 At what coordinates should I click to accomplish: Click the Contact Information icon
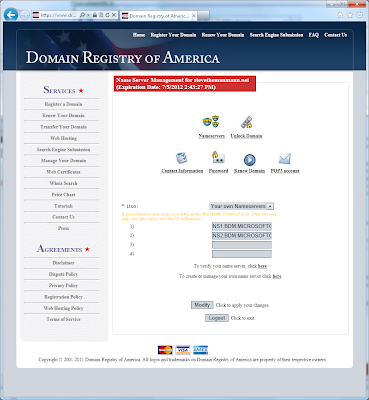tap(182, 158)
